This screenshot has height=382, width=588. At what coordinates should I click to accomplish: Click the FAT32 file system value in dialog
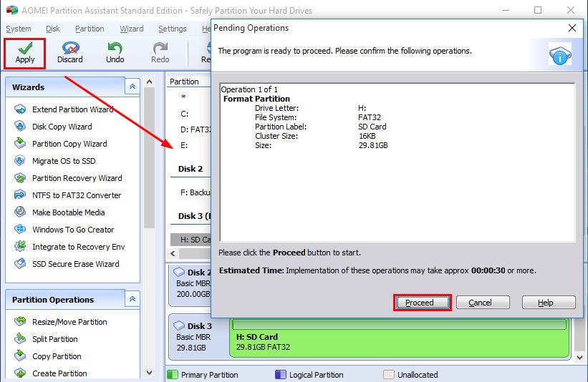click(x=370, y=117)
